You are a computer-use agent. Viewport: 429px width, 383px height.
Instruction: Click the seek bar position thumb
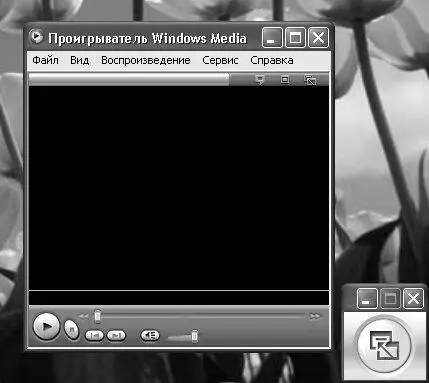tap(97, 316)
